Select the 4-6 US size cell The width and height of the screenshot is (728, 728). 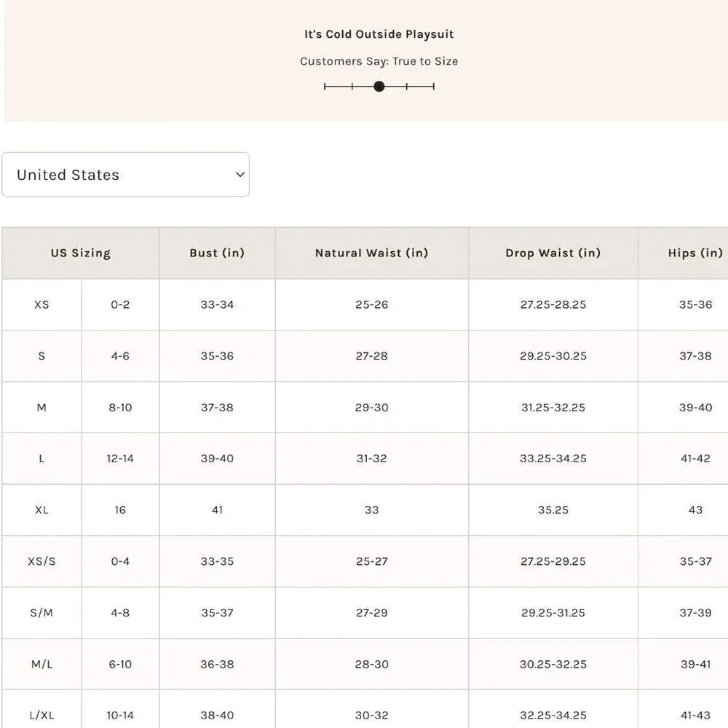[120, 356]
